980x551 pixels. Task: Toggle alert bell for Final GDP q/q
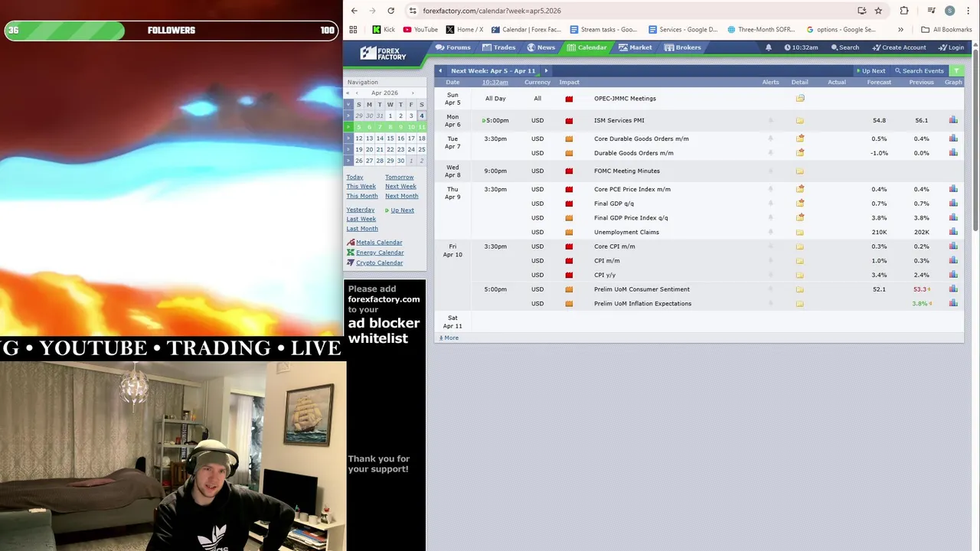click(770, 204)
